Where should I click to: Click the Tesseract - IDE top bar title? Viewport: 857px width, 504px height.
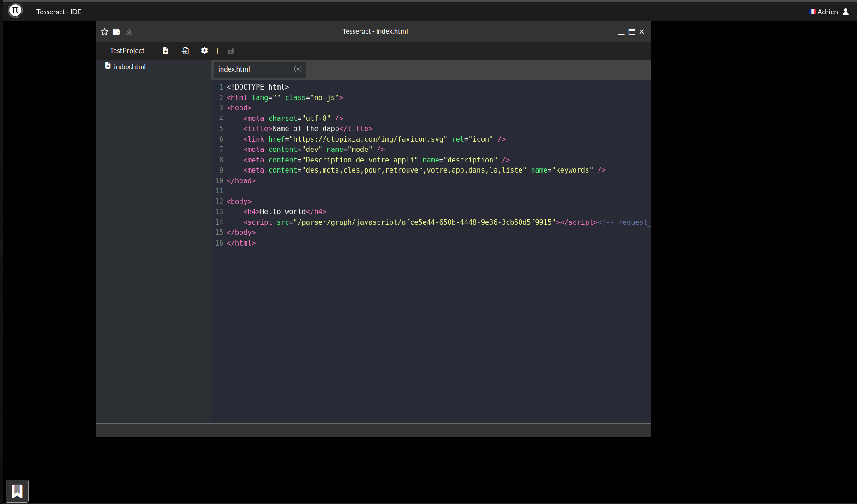[x=59, y=12]
